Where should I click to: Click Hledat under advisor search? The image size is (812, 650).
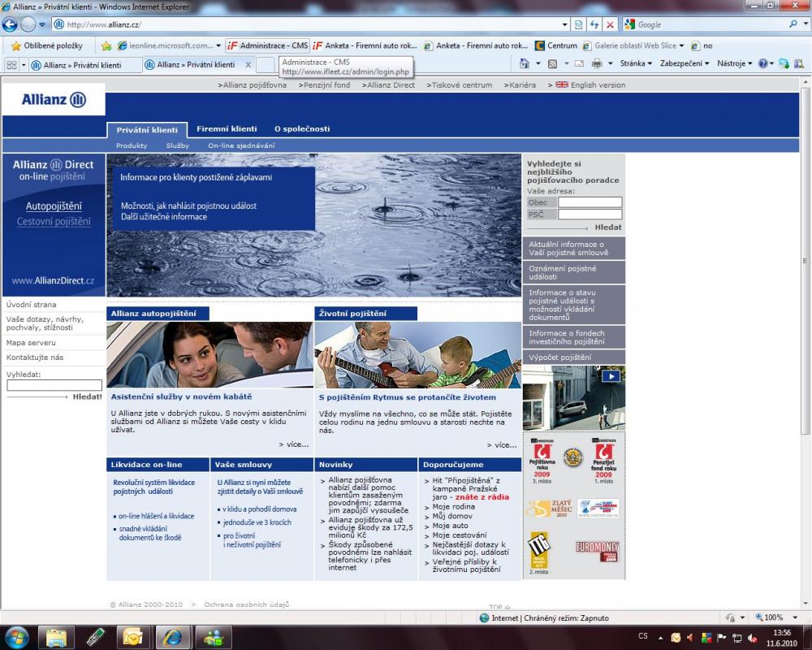608,227
